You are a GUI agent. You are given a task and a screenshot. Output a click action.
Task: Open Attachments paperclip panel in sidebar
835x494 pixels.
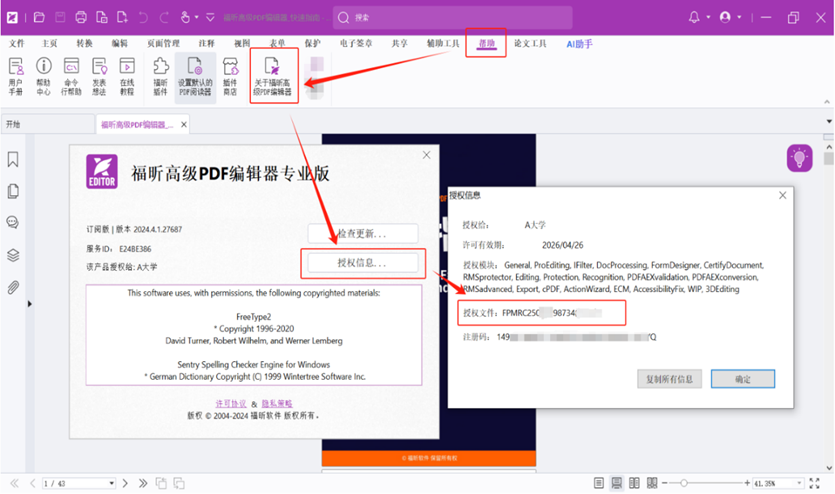coord(13,287)
